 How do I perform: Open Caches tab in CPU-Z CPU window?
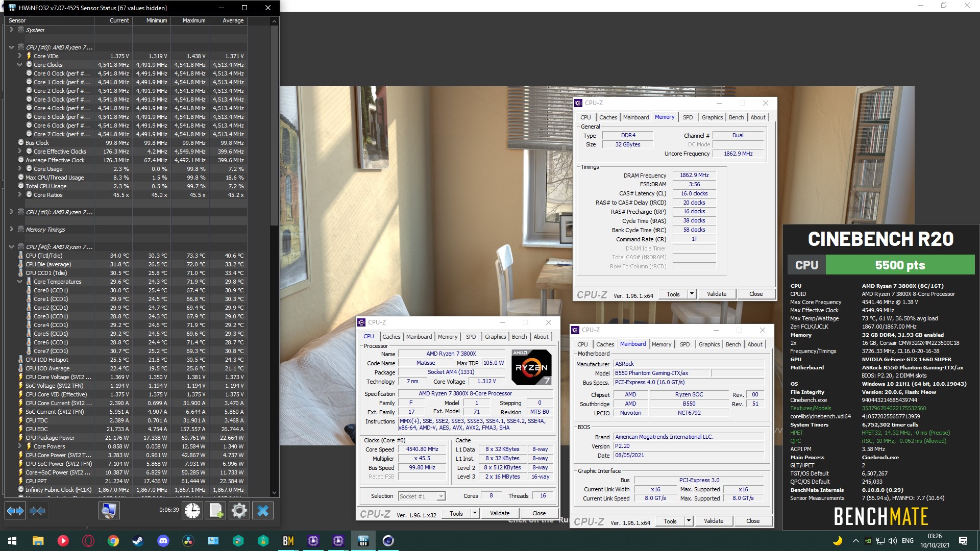pos(391,337)
